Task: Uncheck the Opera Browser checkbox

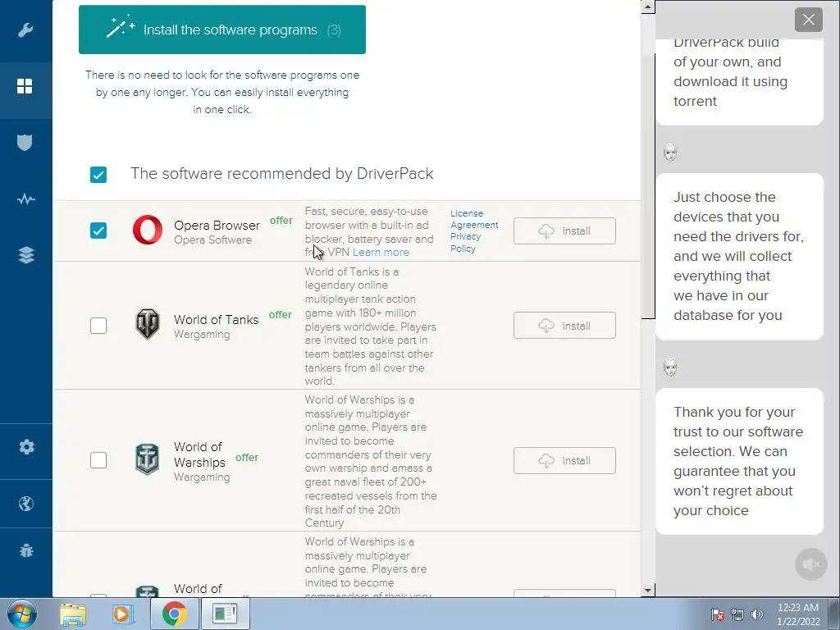Action: pyautogui.click(x=98, y=231)
